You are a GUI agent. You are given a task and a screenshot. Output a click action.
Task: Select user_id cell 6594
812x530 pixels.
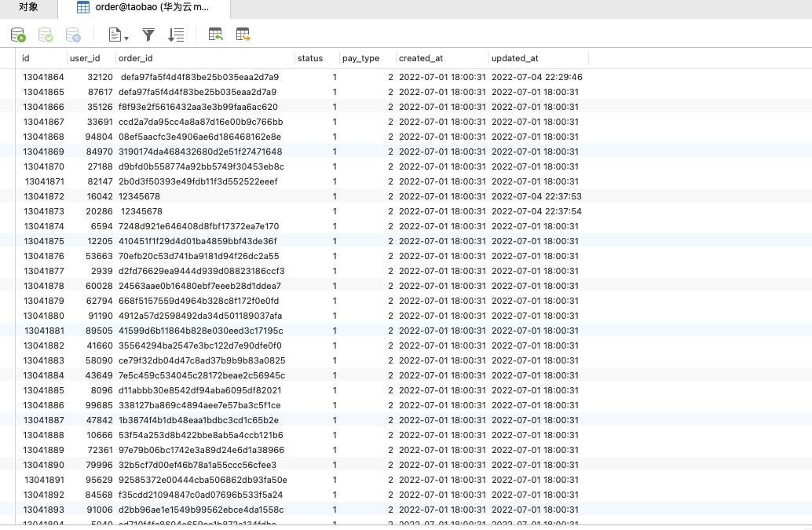tap(101, 226)
